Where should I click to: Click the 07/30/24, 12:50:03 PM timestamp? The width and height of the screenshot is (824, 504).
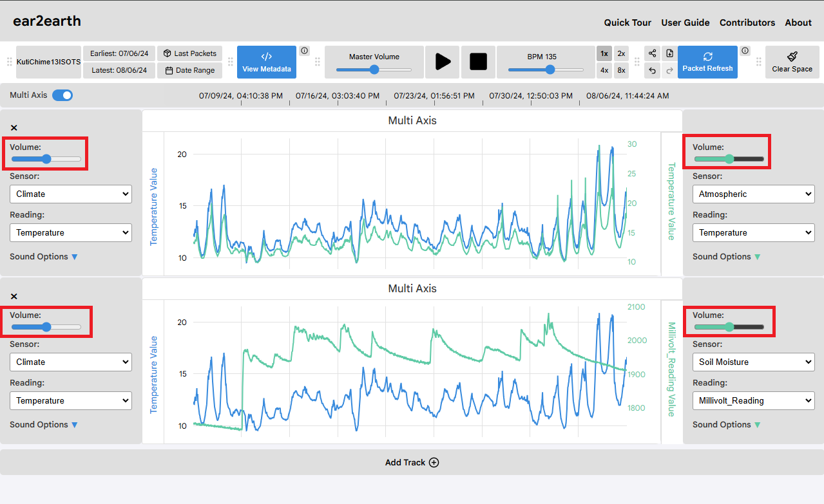coord(531,96)
